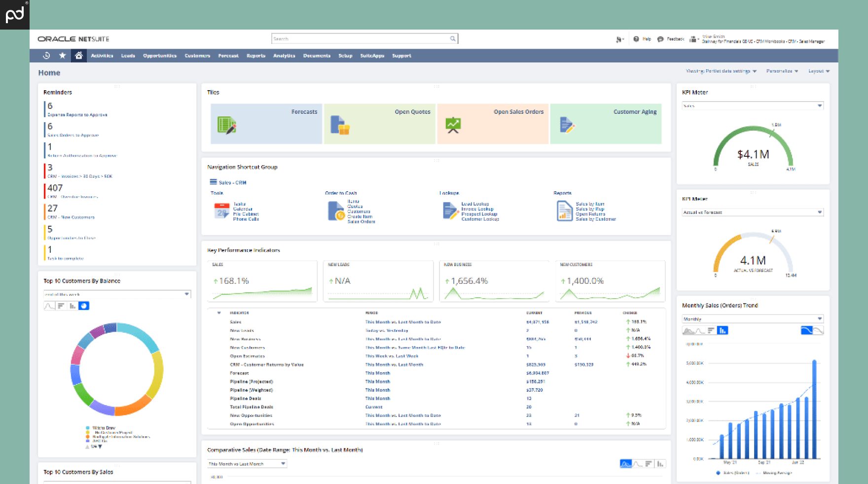The height and width of the screenshot is (484, 868).
Task: Click the Reports shortcut icon in Navigation Shortcut Group
Action: click(564, 209)
